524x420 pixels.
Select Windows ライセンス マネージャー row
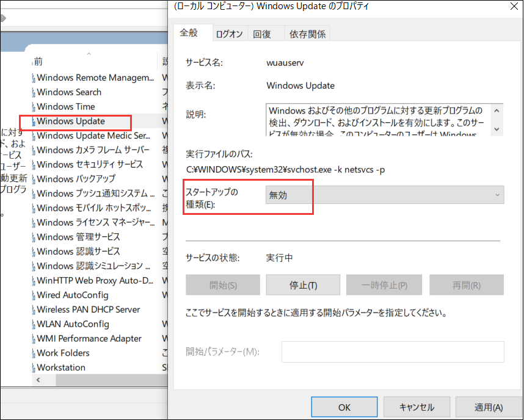[100, 223]
